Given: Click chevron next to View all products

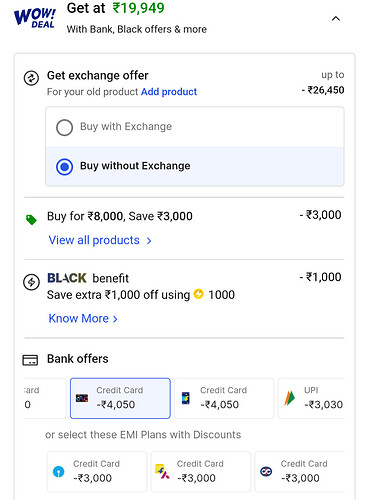Looking at the screenshot, I should [x=149, y=241].
